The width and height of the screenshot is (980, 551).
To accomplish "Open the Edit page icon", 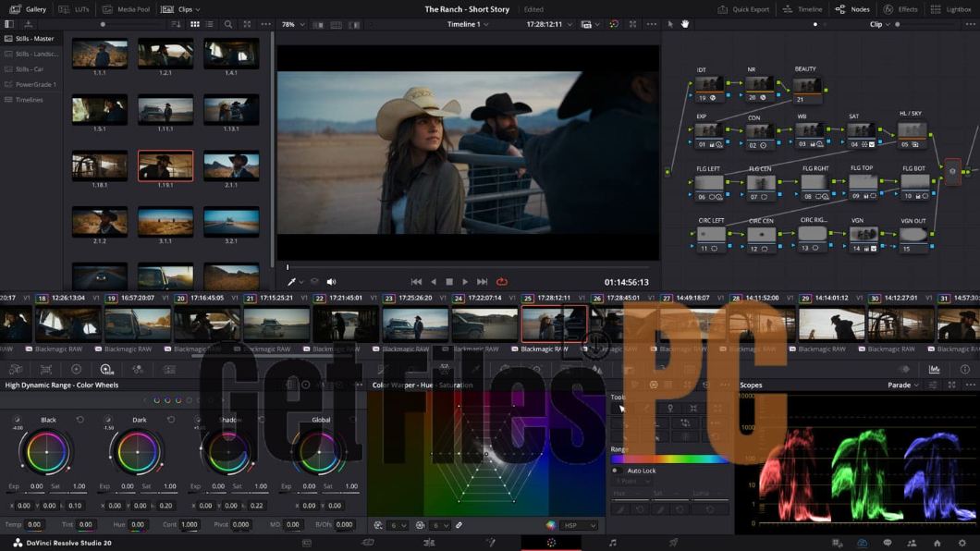I will tap(429, 543).
